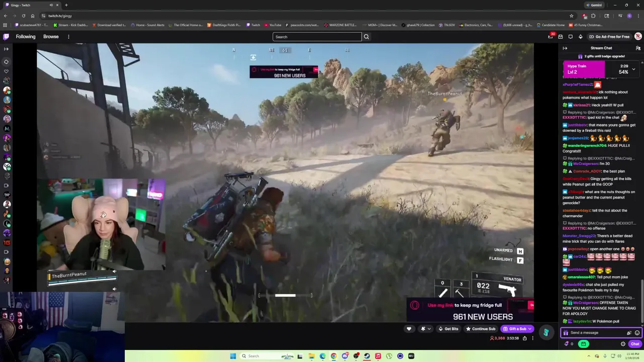Open the notification bell dropdown
This screenshot has height=362, width=644.
coord(425,329)
